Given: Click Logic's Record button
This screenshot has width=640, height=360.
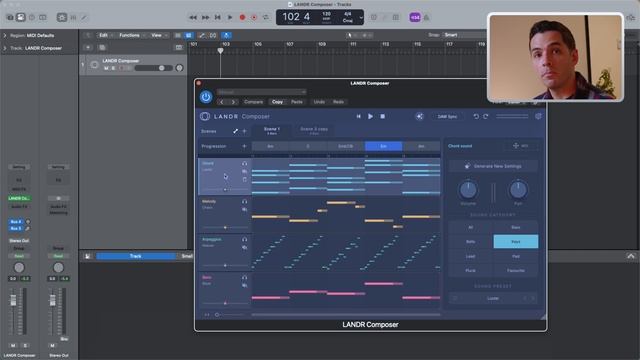Looking at the screenshot, I should (242, 18).
